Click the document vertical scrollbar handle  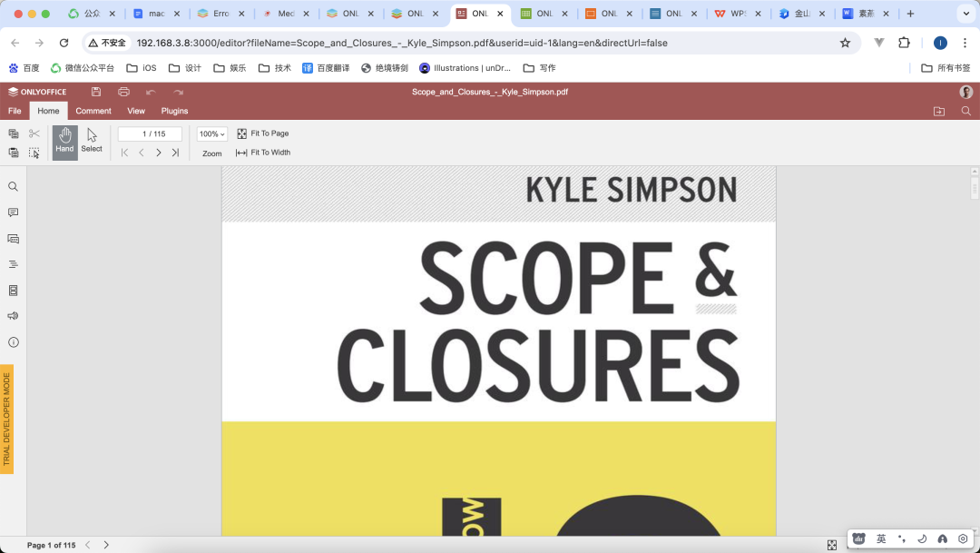975,188
